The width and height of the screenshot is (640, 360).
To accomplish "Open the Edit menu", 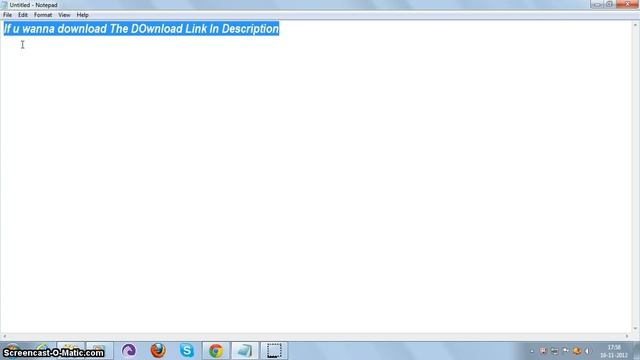I will (x=23, y=15).
